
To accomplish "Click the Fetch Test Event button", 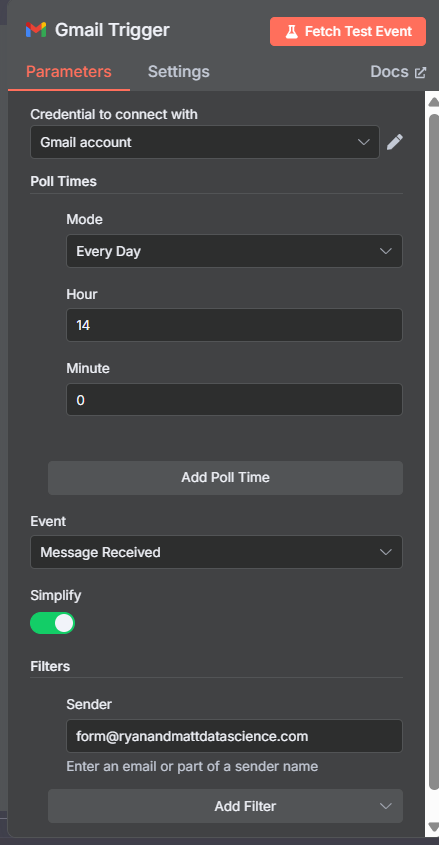I will [348, 31].
